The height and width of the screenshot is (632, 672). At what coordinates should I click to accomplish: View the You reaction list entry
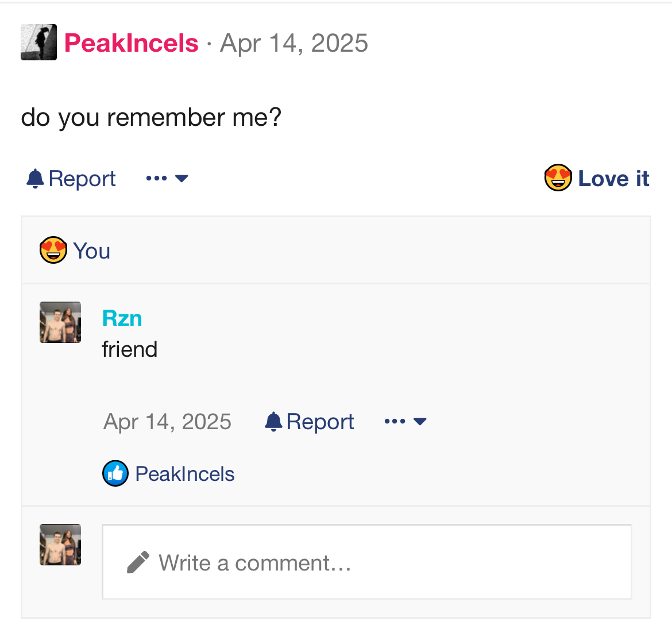(x=92, y=251)
